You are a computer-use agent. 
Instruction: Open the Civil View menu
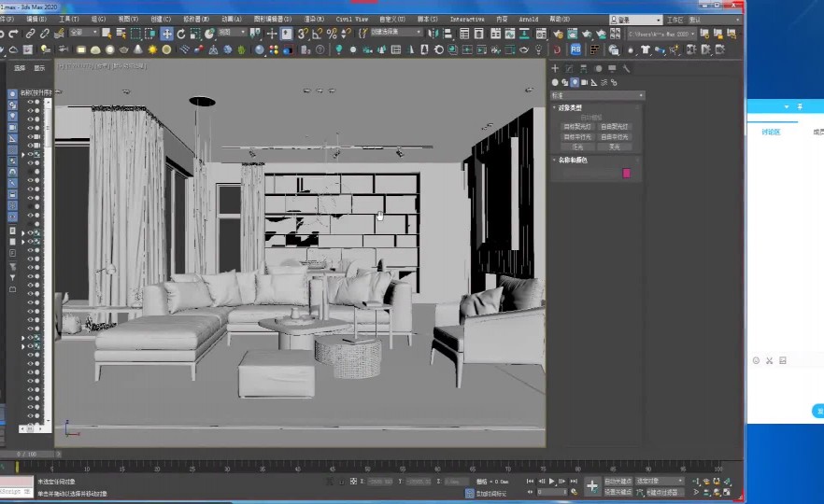(x=351, y=19)
